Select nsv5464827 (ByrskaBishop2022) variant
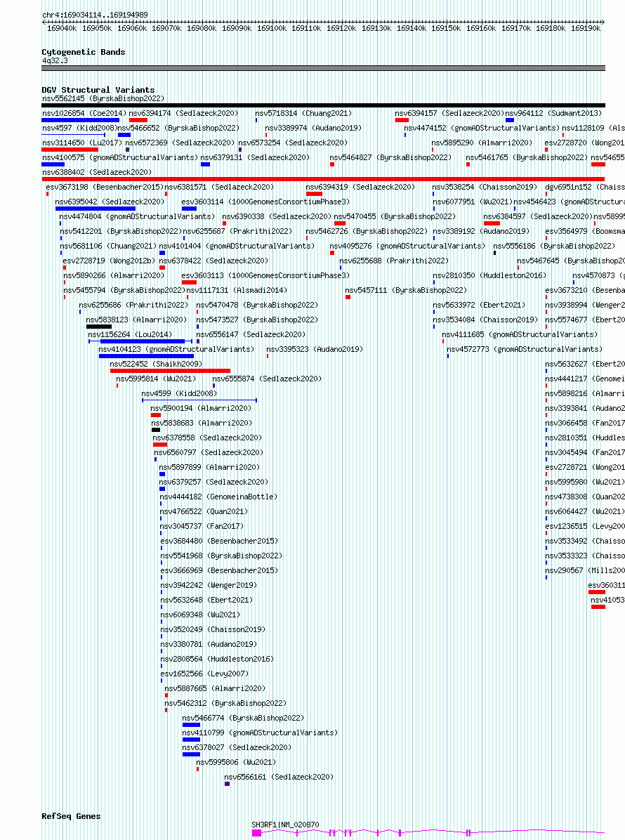625x840 pixels. (390, 157)
